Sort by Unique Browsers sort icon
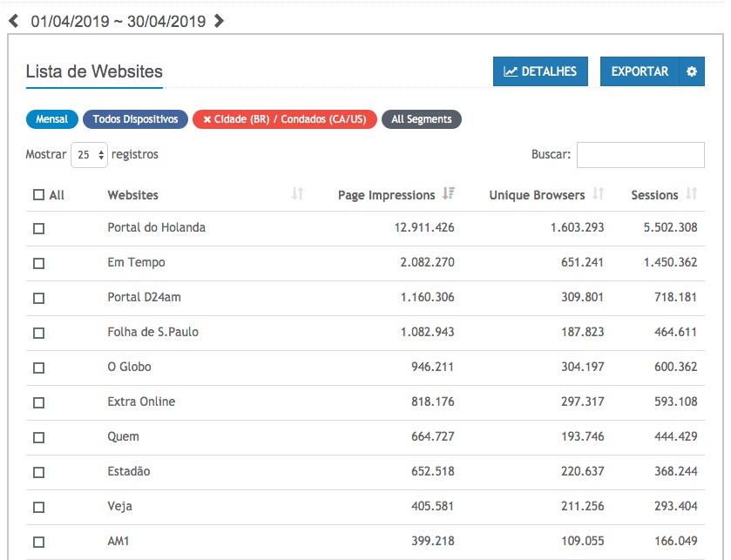 599,194
